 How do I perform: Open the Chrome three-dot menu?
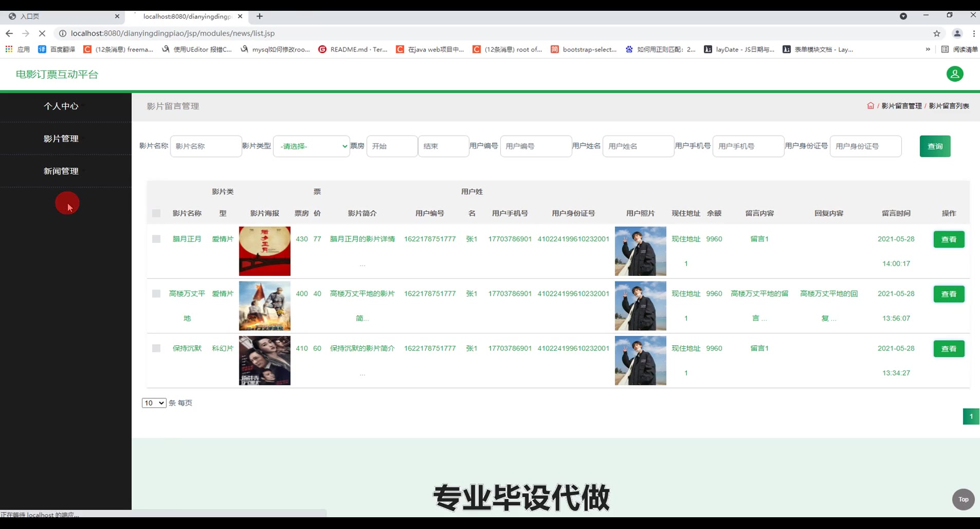pos(974,33)
